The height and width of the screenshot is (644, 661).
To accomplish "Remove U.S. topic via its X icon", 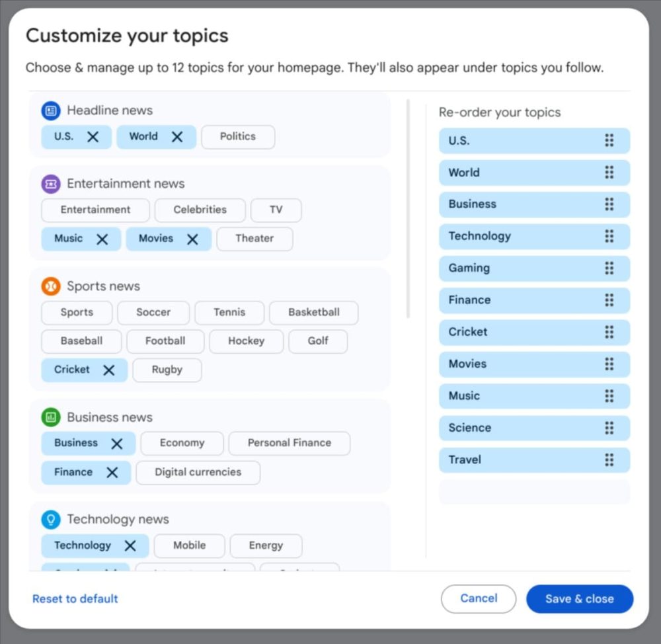I will pyautogui.click(x=93, y=137).
